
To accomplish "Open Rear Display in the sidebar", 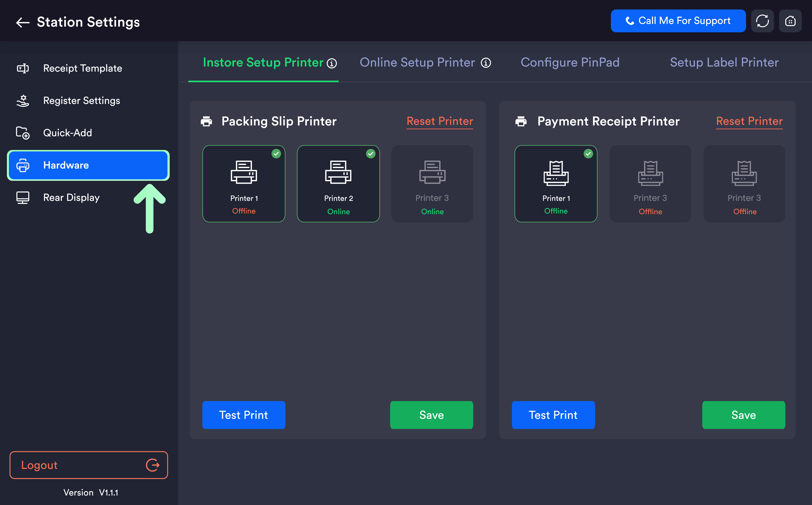I will pos(71,198).
